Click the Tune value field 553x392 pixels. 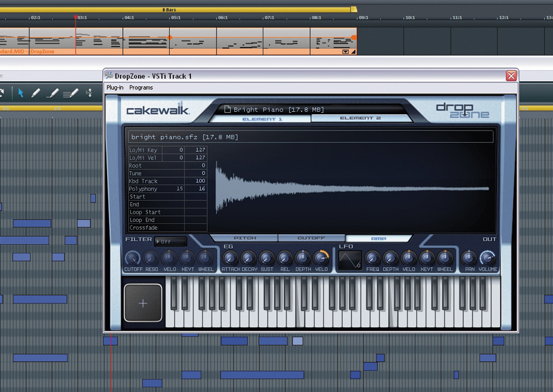coord(196,174)
